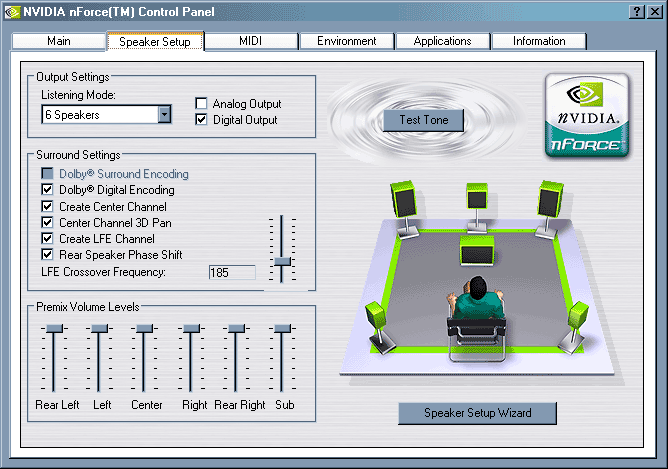
Task: Click the front right speaker icon
Action: pos(550,208)
